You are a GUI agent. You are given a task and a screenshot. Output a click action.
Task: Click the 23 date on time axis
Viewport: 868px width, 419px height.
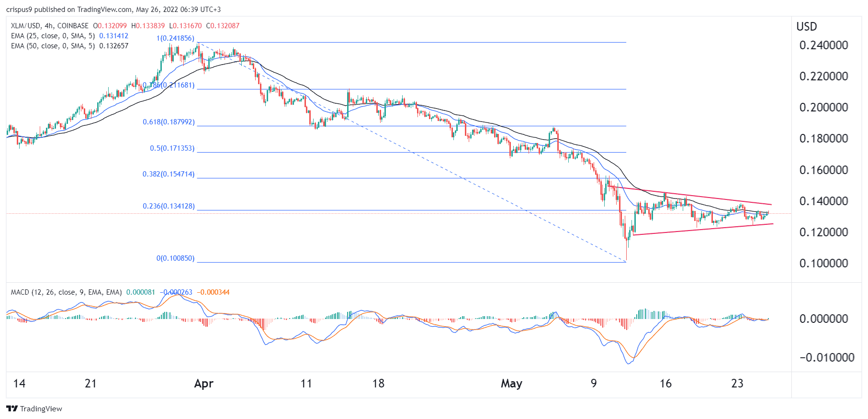737,384
